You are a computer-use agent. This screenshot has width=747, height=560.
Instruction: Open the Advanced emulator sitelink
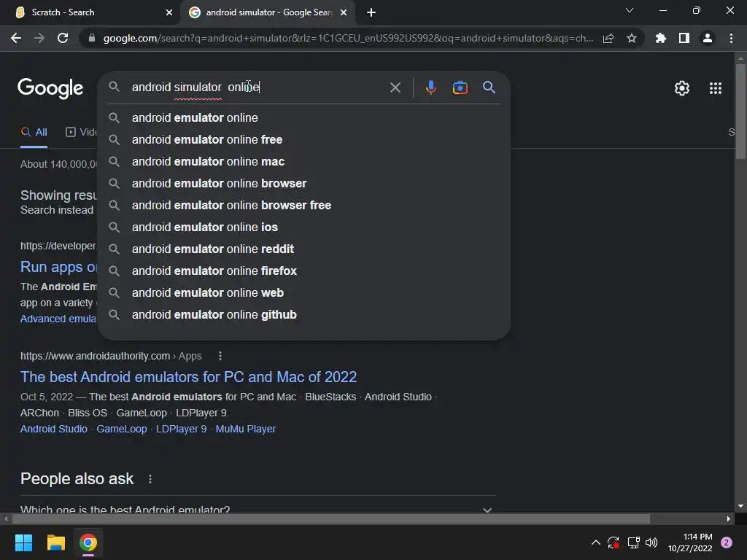[x=58, y=319]
